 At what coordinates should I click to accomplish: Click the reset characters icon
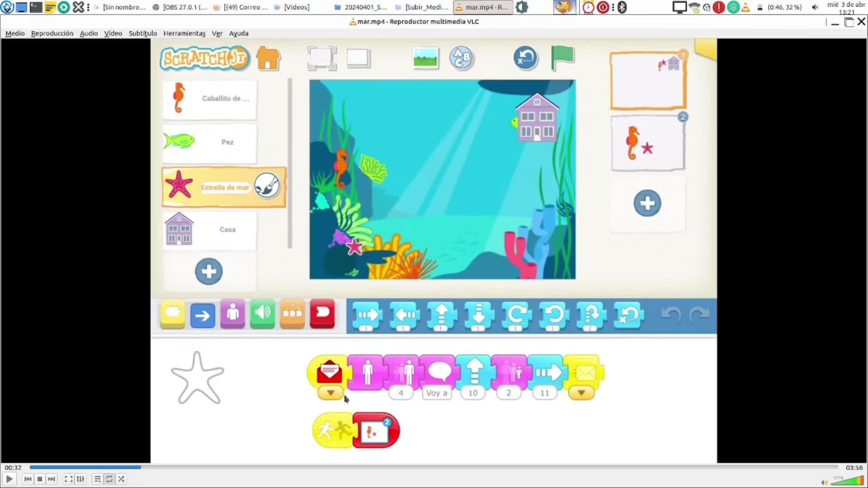click(525, 58)
